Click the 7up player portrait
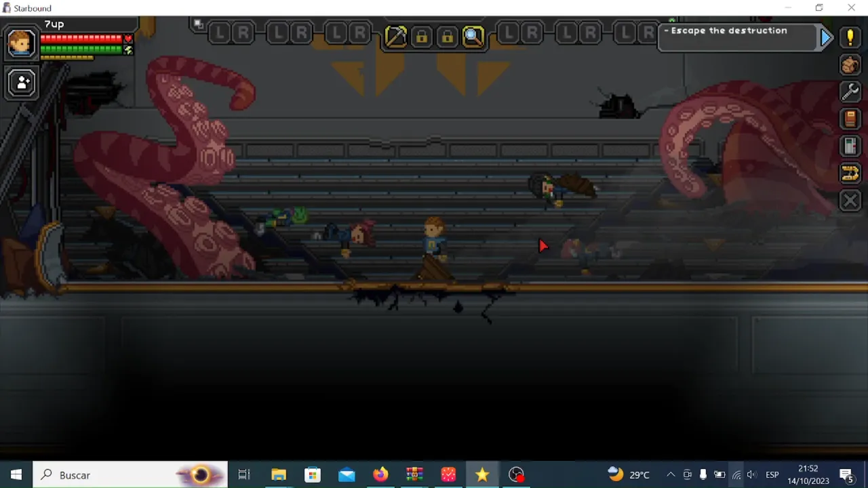Viewport: 868px width, 488px height. (x=21, y=43)
